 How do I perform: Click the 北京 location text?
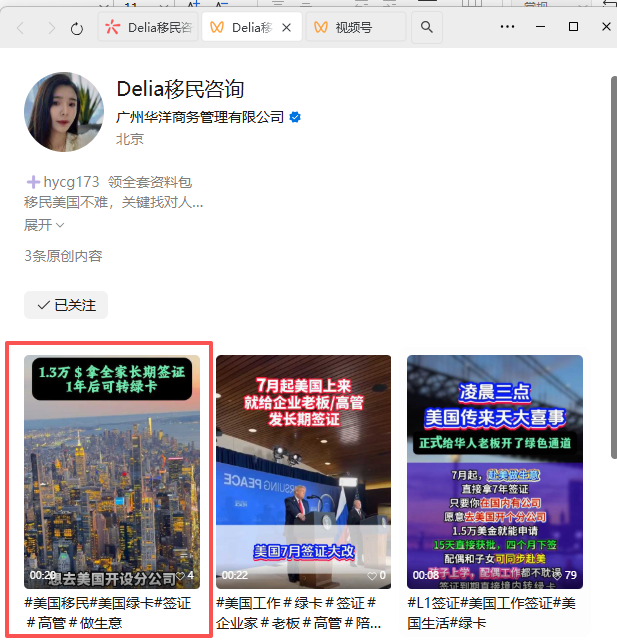click(x=130, y=139)
